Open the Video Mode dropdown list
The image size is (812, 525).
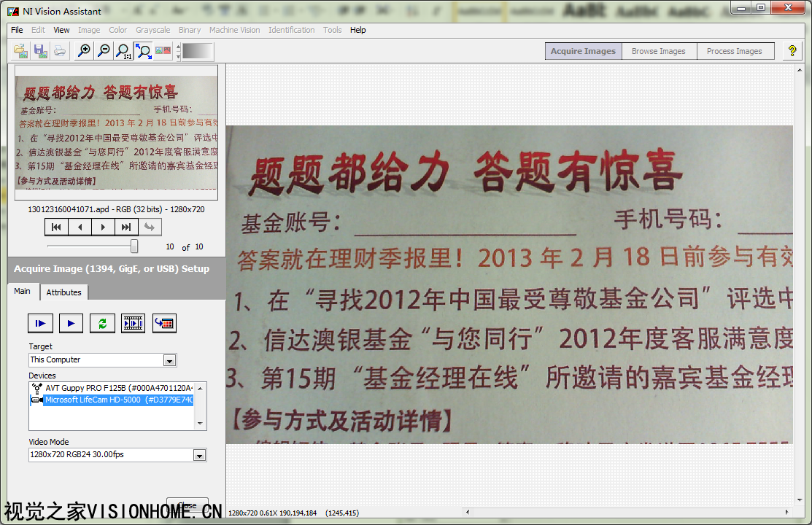coord(199,455)
